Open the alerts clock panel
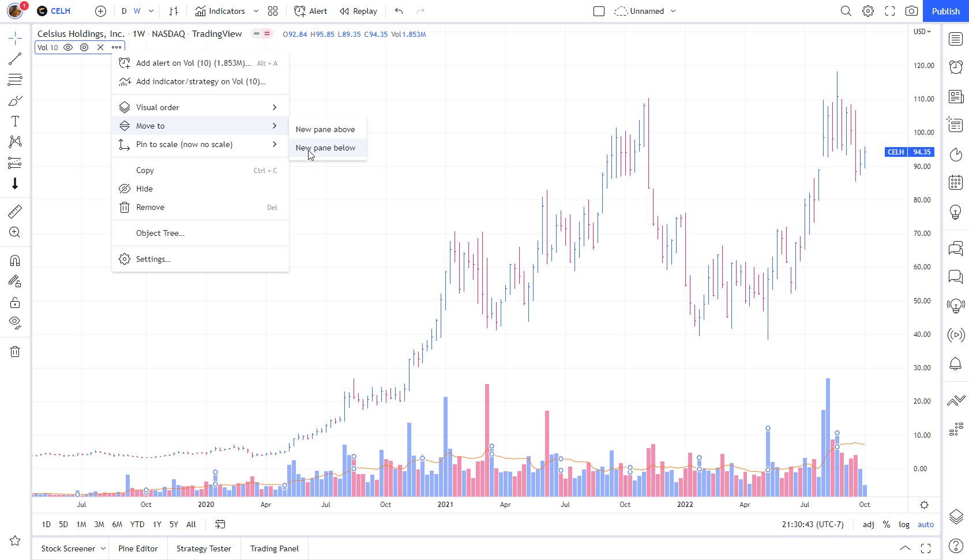The height and width of the screenshot is (560, 969). click(x=956, y=67)
